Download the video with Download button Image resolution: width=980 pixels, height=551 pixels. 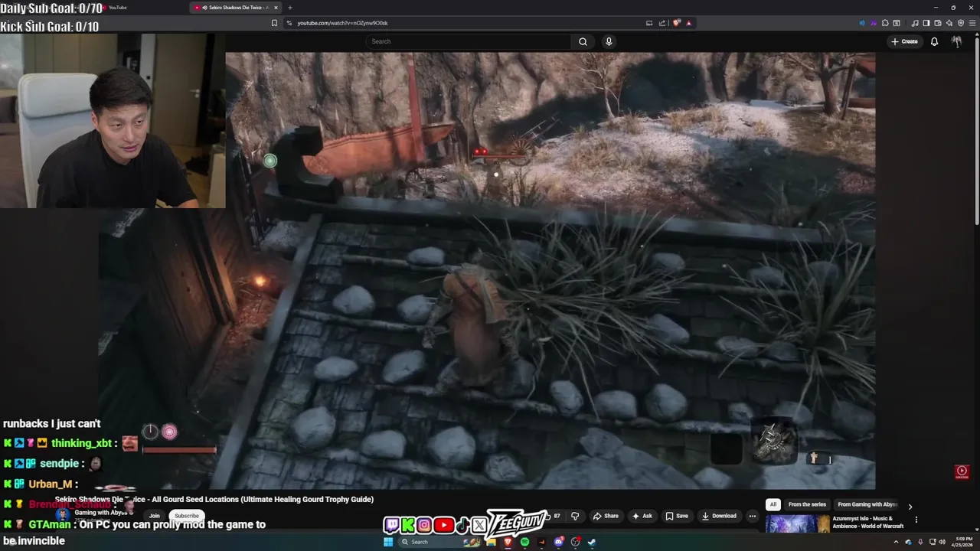(719, 516)
